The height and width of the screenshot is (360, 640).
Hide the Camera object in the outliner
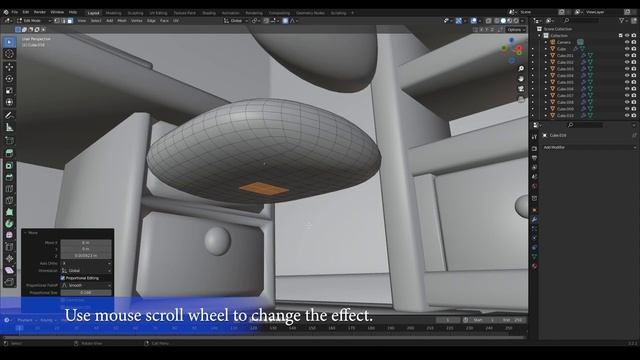[627, 42]
